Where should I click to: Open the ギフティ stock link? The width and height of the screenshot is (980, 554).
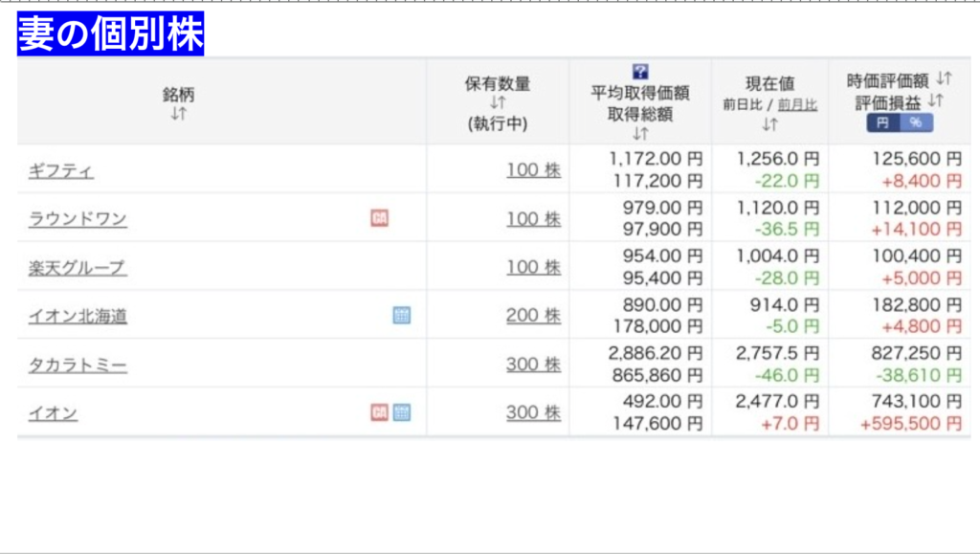tap(61, 171)
